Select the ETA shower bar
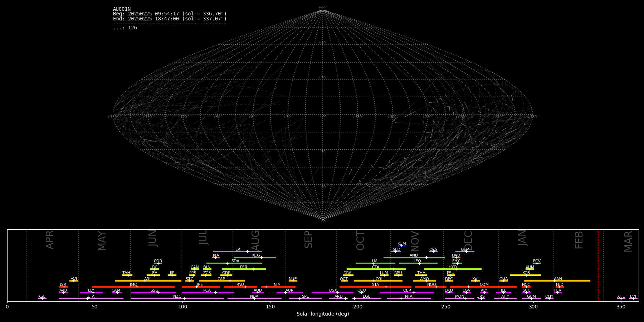 [91, 298]
